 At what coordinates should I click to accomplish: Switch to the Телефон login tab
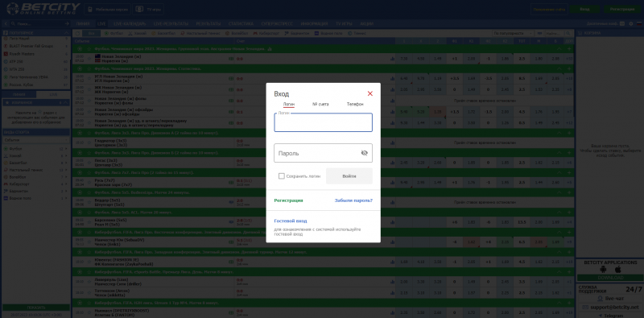click(355, 105)
